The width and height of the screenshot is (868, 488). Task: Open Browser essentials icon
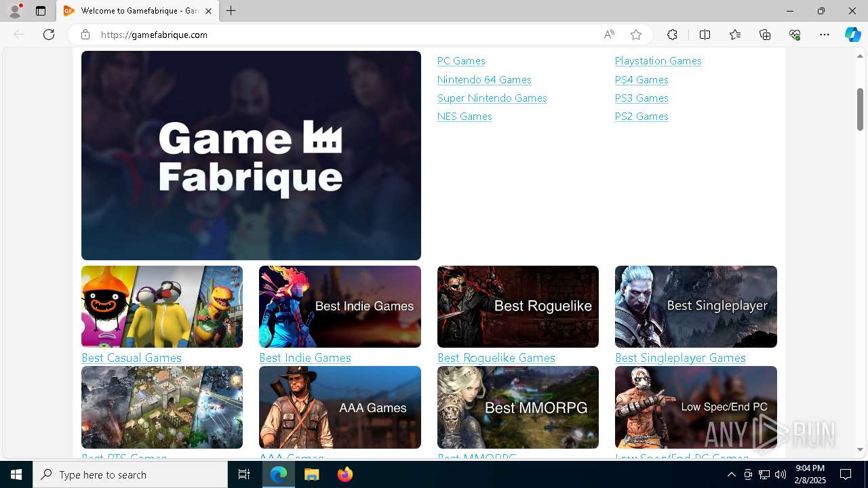(795, 35)
